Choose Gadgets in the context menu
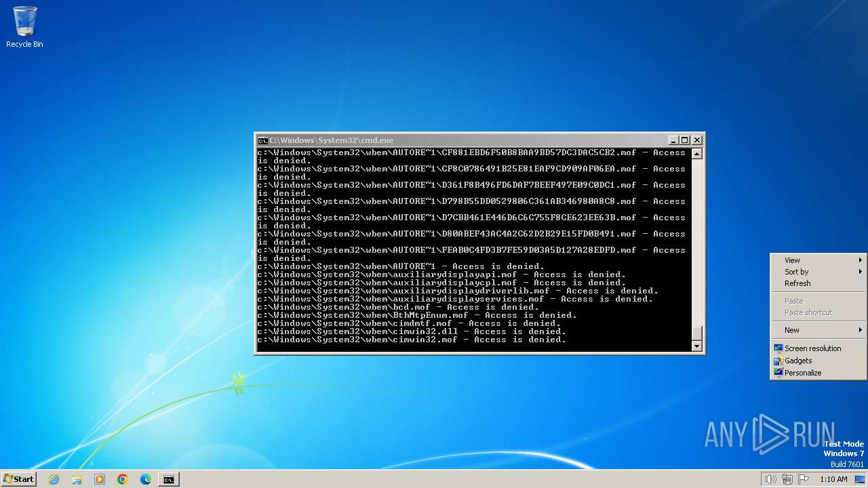 click(818, 361)
